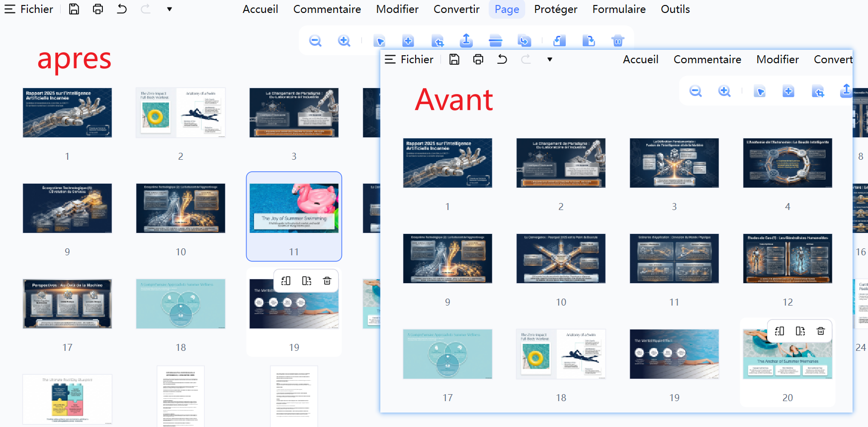Screen dimensions: 868x427
Task: Click the trash delete icon in apres toolbar
Action: tap(618, 41)
